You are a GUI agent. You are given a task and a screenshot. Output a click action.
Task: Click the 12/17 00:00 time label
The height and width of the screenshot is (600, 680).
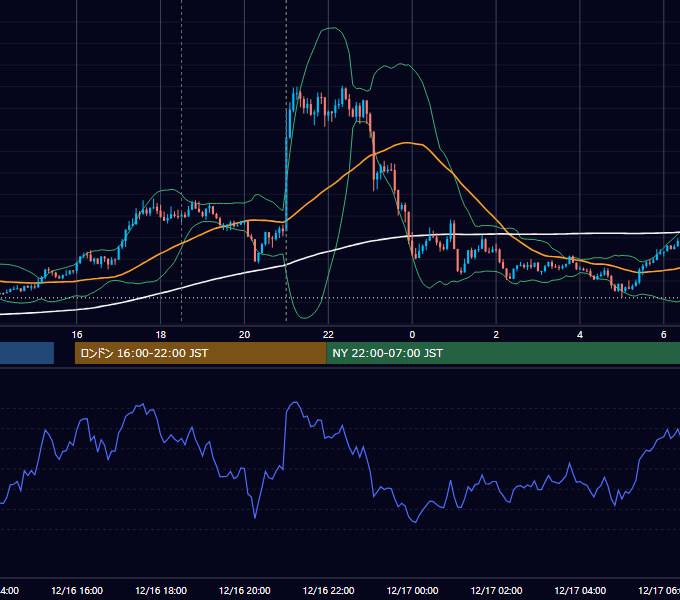point(412,590)
